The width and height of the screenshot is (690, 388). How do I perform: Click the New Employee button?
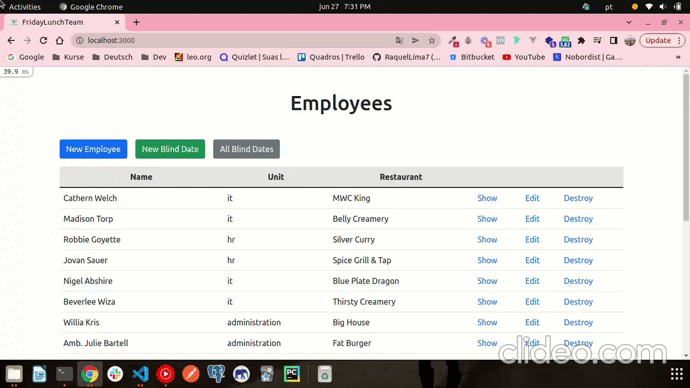[x=93, y=149]
